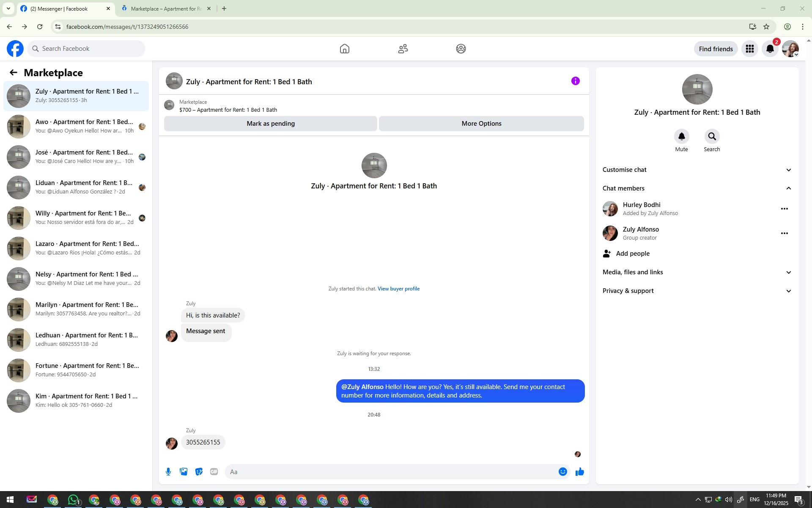Open conversation information icon
Image resolution: width=812 pixels, height=508 pixels.
pos(576,81)
